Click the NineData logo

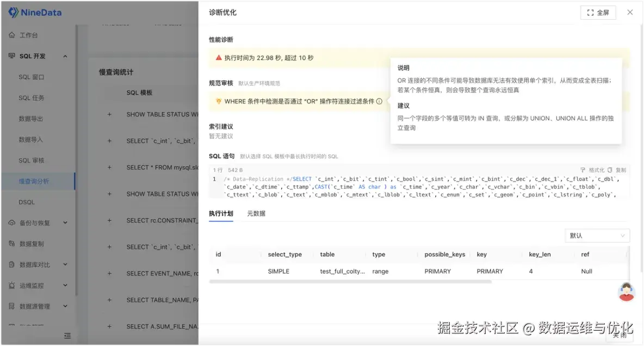pos(34,12)
